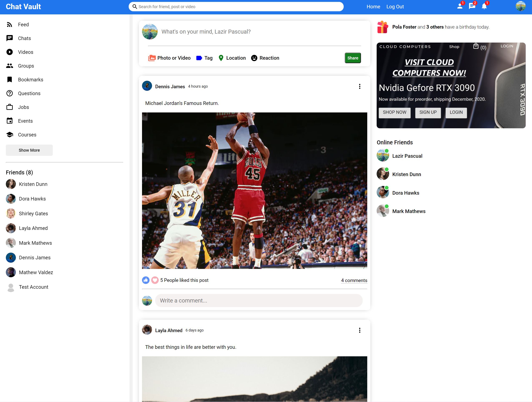The height and width of the screenshot is (402, 532).
Task: Toggle the thumbs-up like on Dennis's post
Action: [x=146, y=280]
